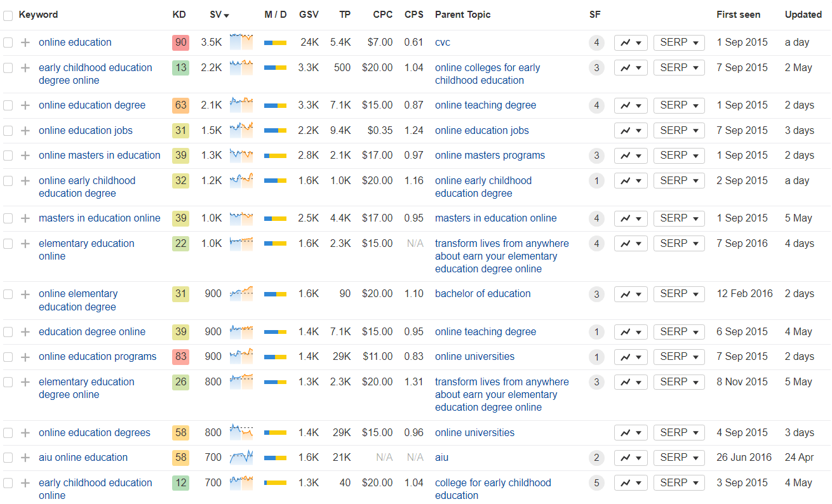The width and height of the screenshot is (832, 504).
Task: Expand the SERP dropdown on the "aiu online education" row
Action: [678, 458]
